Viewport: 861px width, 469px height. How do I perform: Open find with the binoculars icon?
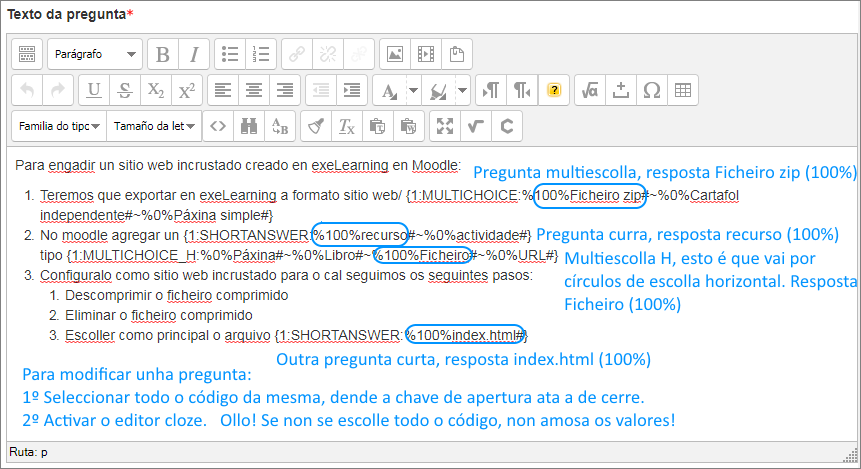click(249, 126)
